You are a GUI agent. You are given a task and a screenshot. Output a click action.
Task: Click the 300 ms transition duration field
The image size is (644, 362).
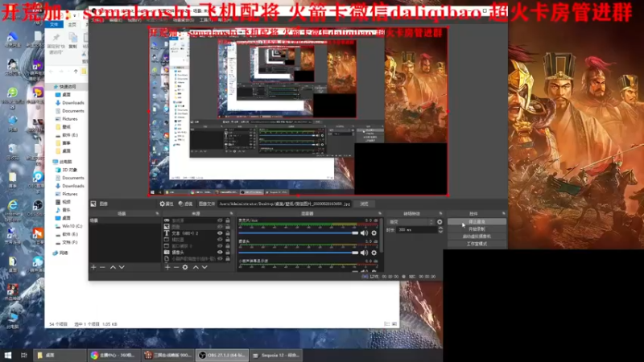click(416, 230)
